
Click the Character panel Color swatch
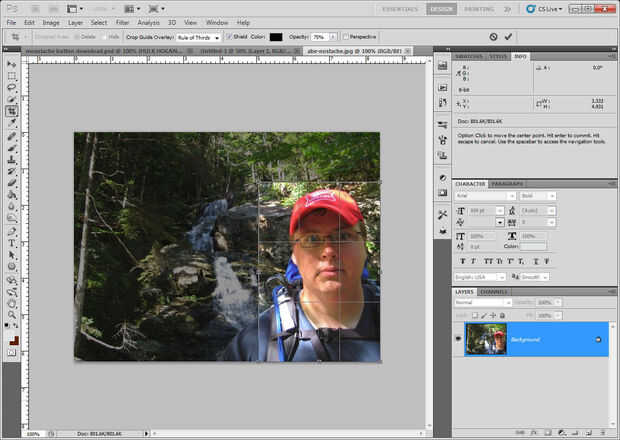click(x=533, y=246)
